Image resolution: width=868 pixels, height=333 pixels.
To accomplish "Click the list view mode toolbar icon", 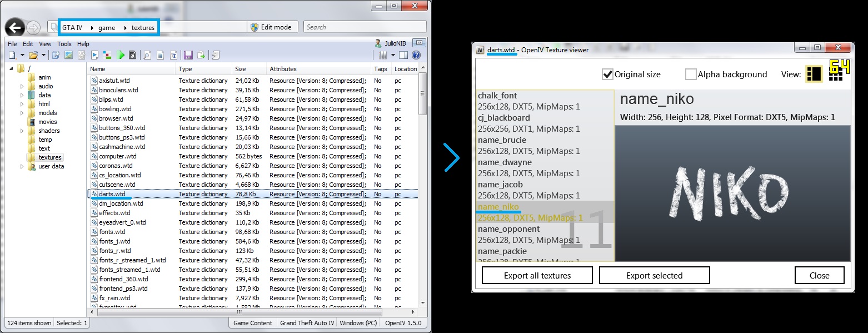I will pyautogui.click(x=383, y=55).
